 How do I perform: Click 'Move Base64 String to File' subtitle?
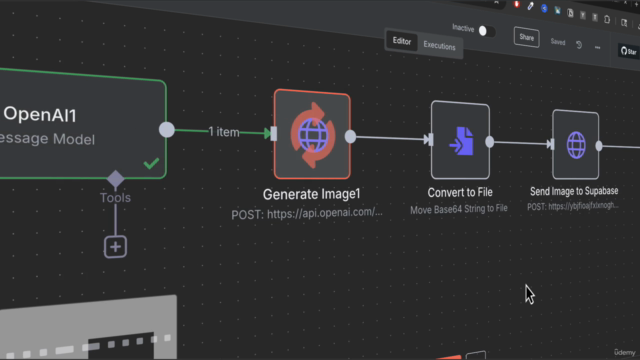[459, 209]
